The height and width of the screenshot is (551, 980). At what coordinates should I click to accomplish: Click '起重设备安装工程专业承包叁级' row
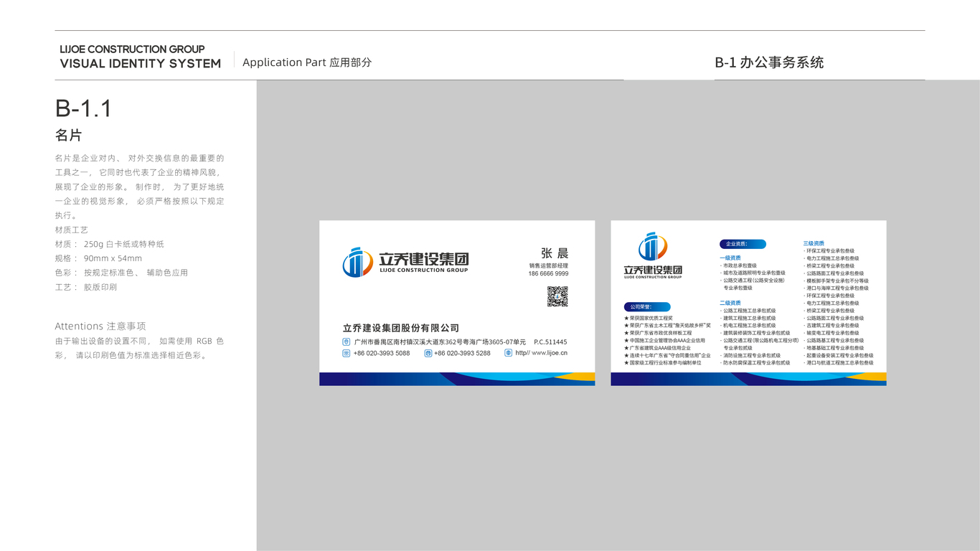838,356
